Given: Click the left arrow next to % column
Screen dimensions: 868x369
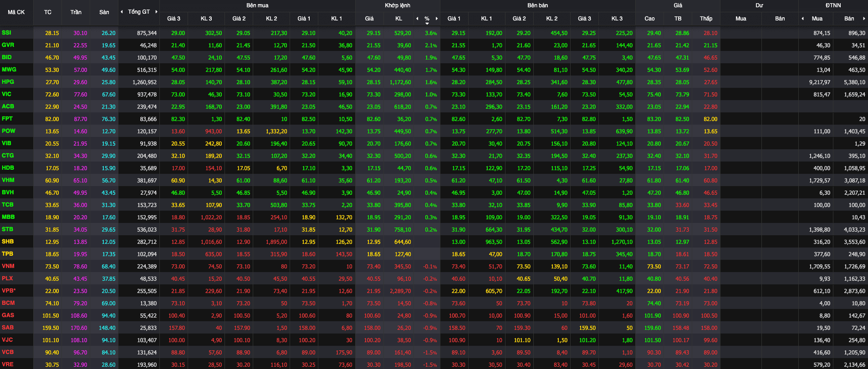Looking at the screenshot, I should (417, 19).
